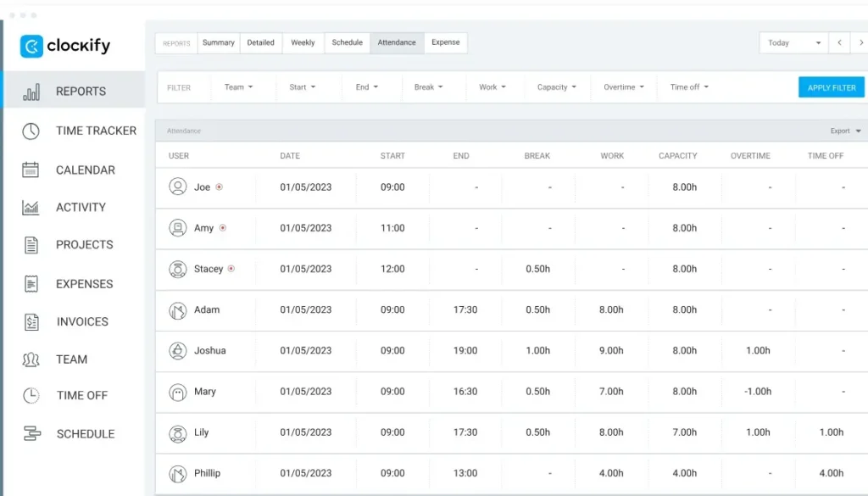The width and height of the screenshot is (868, 496).
Task: Open the Time Tracker clock icon
Action: pyautogui.click(x=31, y=131)
